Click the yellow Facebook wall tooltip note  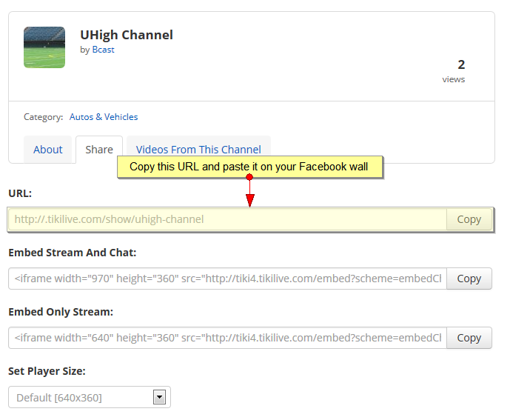click(249, 167)
